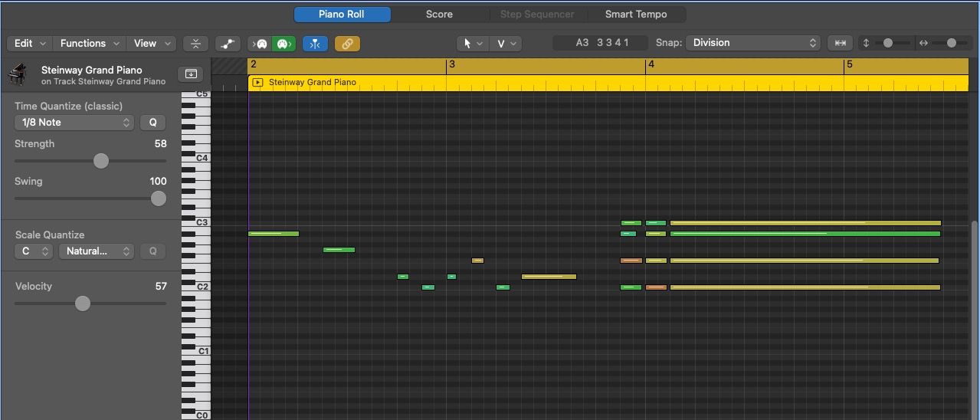Click the horizontal auto zoom button
The height and width of the screenshot is (420, 980).
(x=841, y=43)
